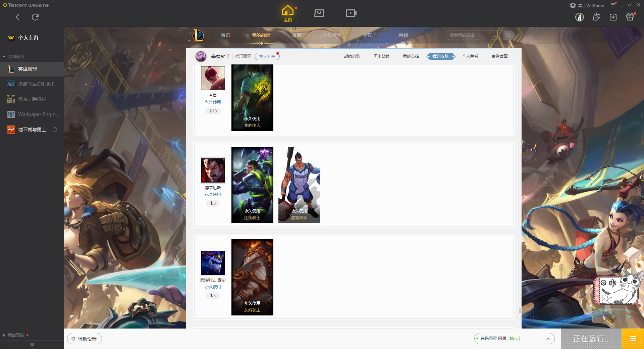Switch to the 资讯 tab

(x=225, y=35)
